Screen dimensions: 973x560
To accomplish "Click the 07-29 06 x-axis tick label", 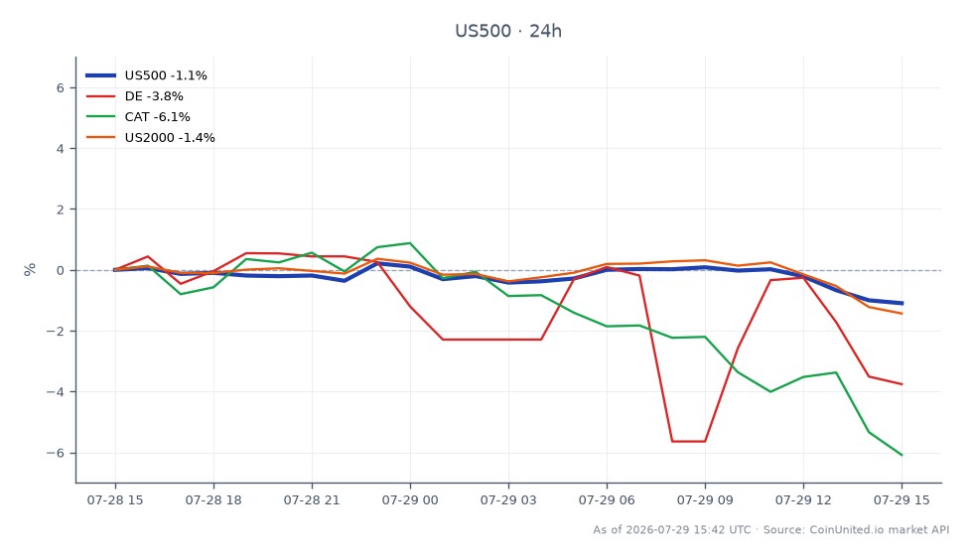I will (607, 500).
